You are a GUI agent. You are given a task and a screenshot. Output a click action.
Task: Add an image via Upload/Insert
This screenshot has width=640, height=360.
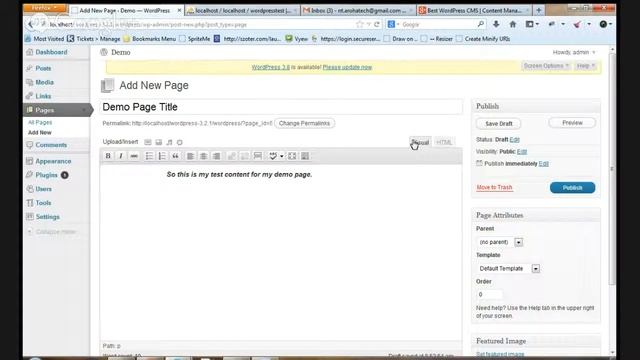(x=148, y=142)
